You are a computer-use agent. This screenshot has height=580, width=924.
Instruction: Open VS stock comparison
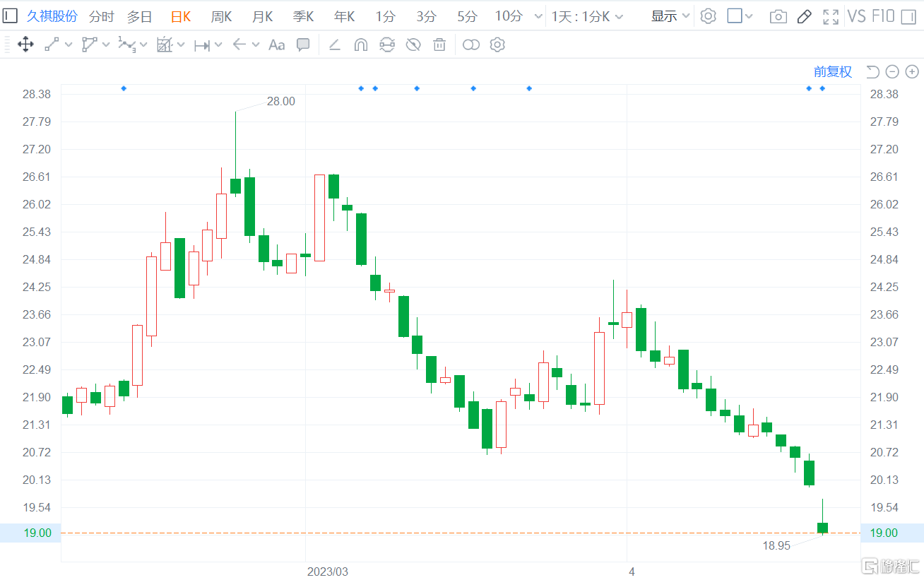coord(856,16)
